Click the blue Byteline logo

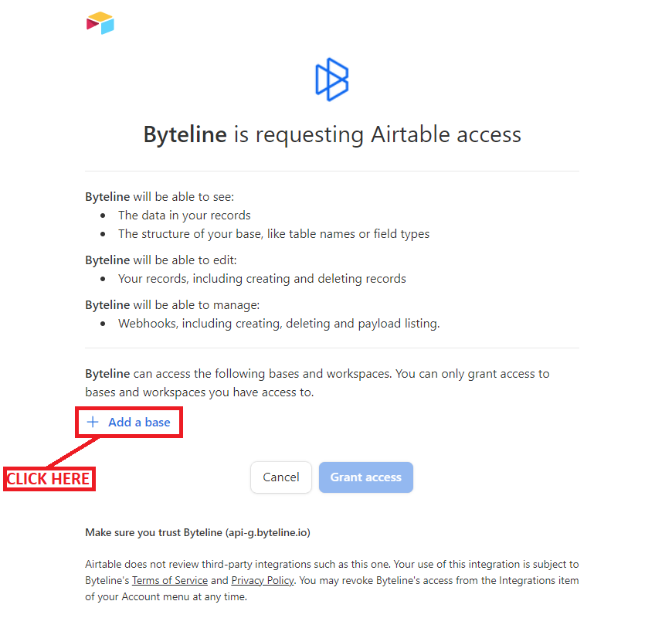tap(332, 79)
